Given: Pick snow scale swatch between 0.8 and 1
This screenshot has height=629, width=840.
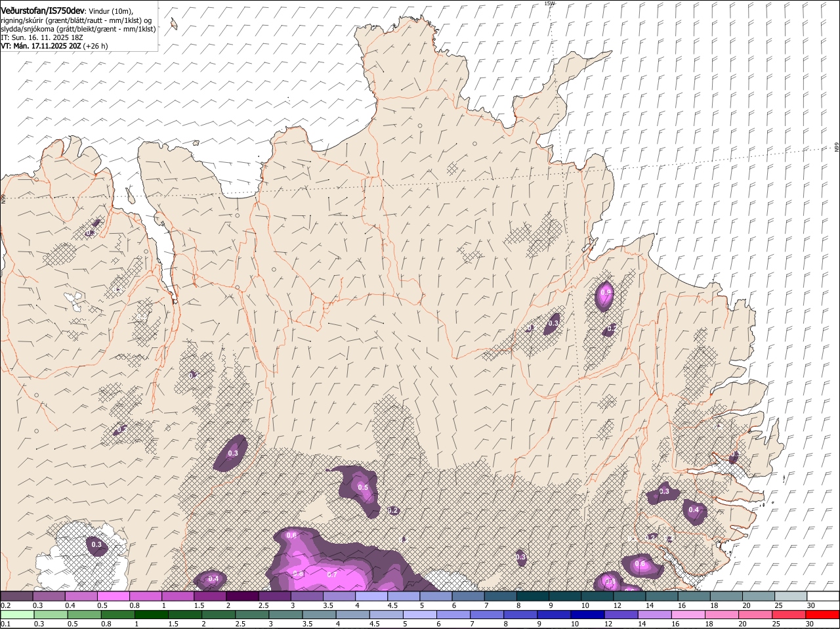Looking at the screenshot, I should 146,596.
